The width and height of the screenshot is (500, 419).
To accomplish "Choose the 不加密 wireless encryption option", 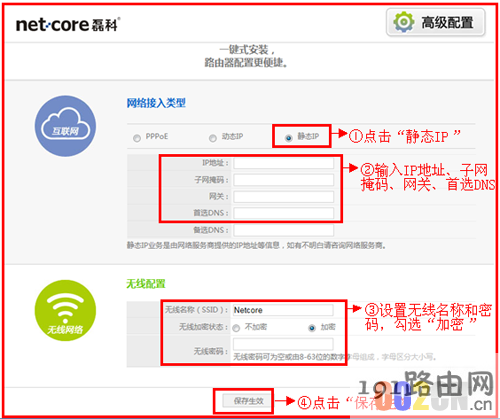I will tap(236, 328).
